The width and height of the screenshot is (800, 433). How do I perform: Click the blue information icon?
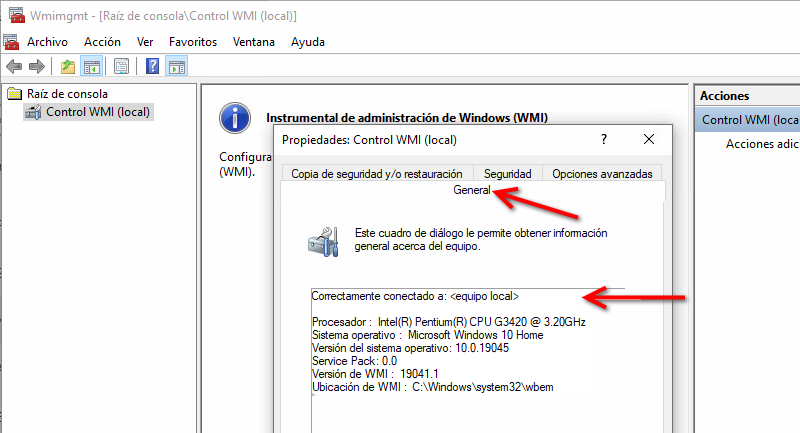[235, 118]
